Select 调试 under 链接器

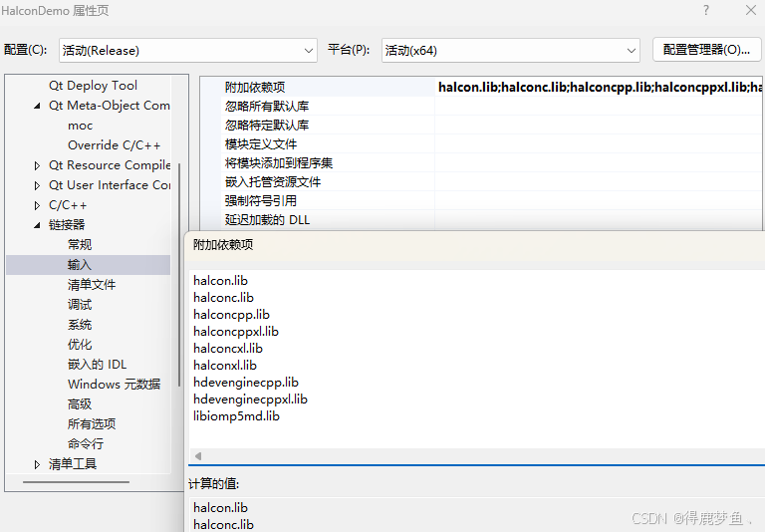click(x=80, y=305)
